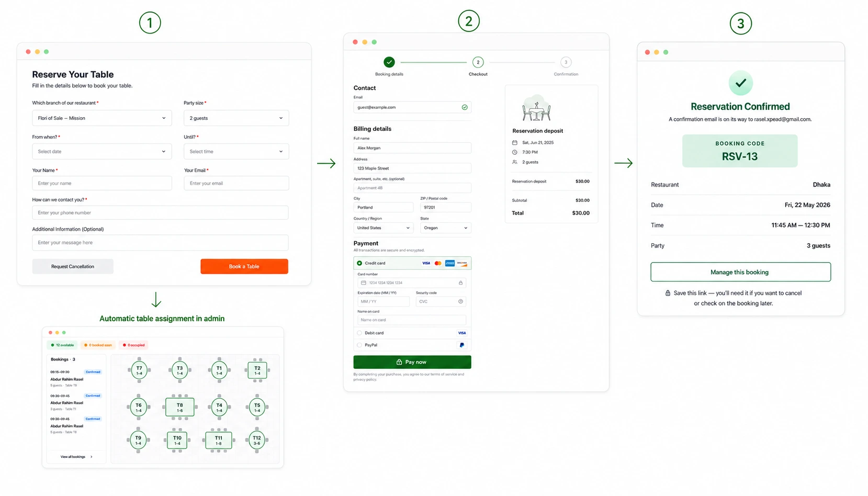The width and height of the screenshot is (868, 496).
Task: Click the Discover card logo
Action: click(462, 263)
